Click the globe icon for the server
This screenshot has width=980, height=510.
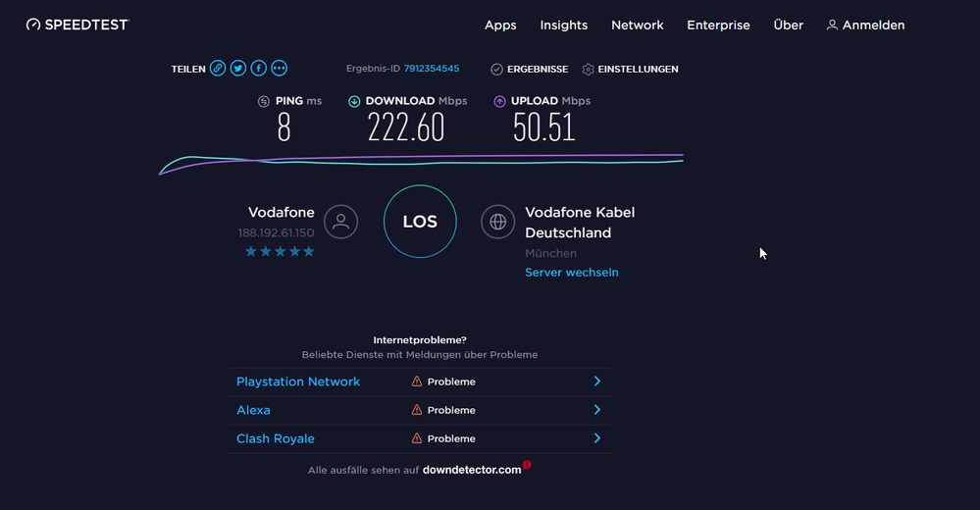tap(497, 222)
